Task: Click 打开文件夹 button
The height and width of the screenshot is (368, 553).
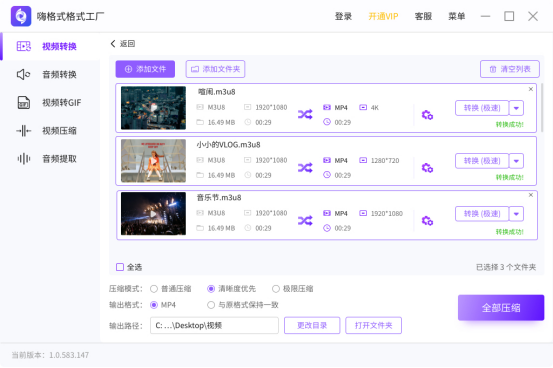Action: (x=373, y=325)
